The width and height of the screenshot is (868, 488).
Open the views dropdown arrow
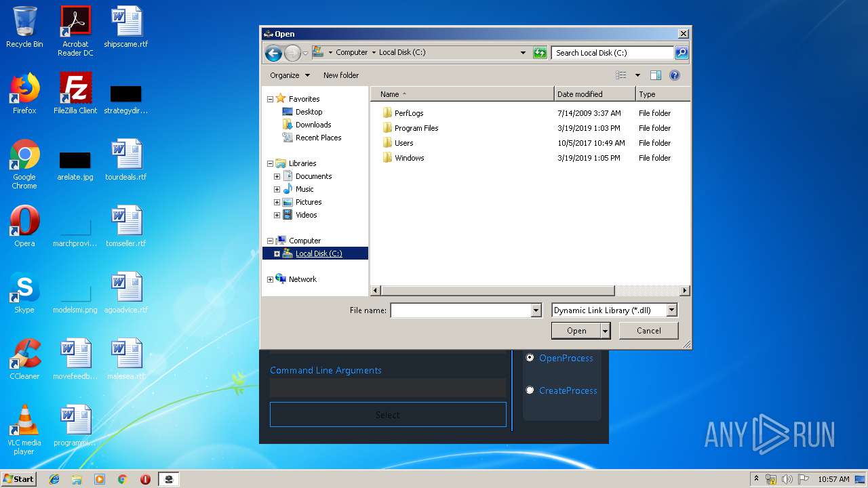tap(637, 75)
